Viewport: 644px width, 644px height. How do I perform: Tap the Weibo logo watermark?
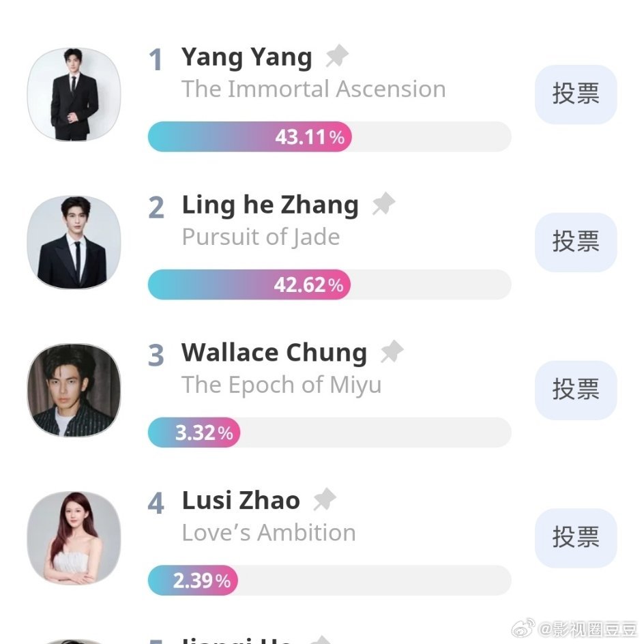(523, 628)
